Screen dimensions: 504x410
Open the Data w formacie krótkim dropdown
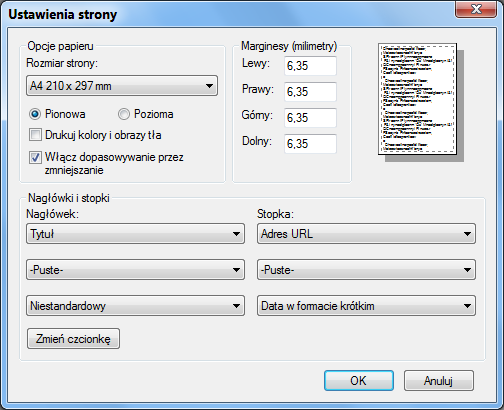pyautogui.click(x=366, y=306)
